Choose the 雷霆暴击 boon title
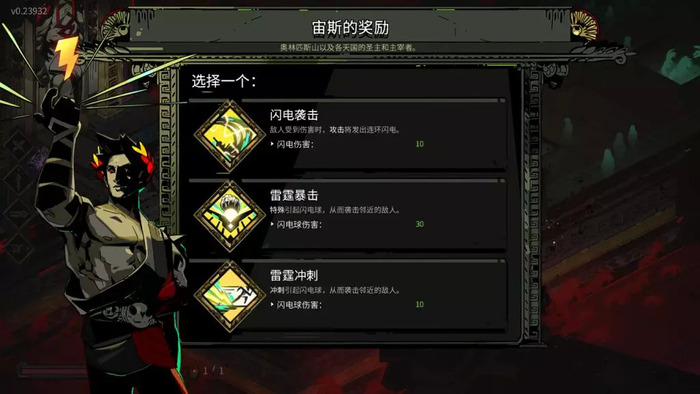Image resolution: width=700 pixels, height=394 pixels. click(294, 195)
